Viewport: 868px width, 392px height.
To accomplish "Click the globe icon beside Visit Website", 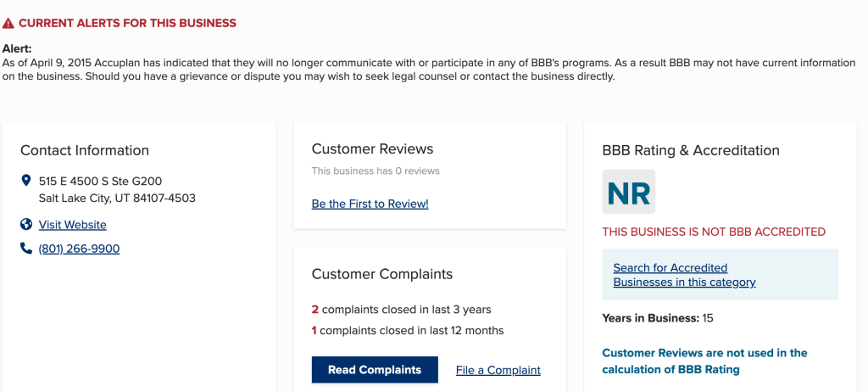I will point(25,225).
